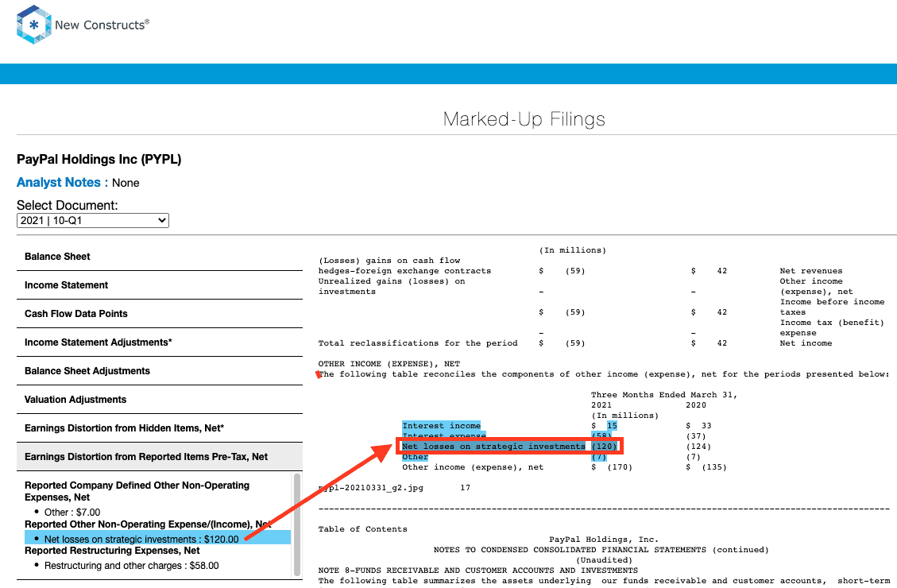Click Reported Company Defined Other Non-Operating Expenses heading
Viewport: 897px width, 588px height.
click(x=137, y=491)
